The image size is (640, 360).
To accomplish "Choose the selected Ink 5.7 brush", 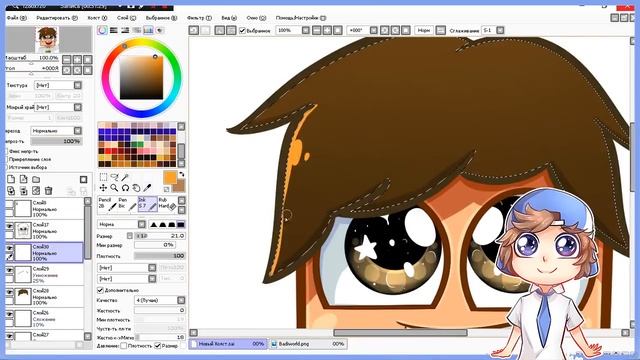I will point(147,204).
